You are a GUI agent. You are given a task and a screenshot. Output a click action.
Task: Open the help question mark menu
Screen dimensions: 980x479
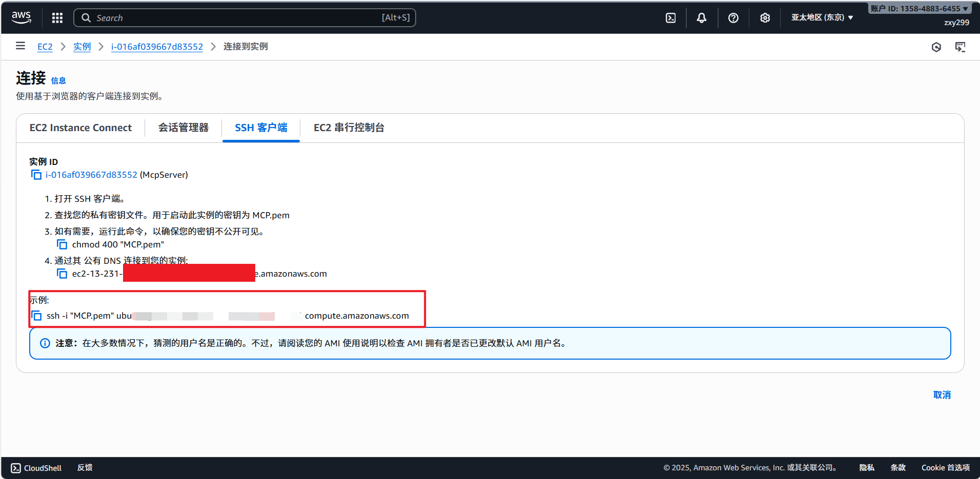pos(733,18)
